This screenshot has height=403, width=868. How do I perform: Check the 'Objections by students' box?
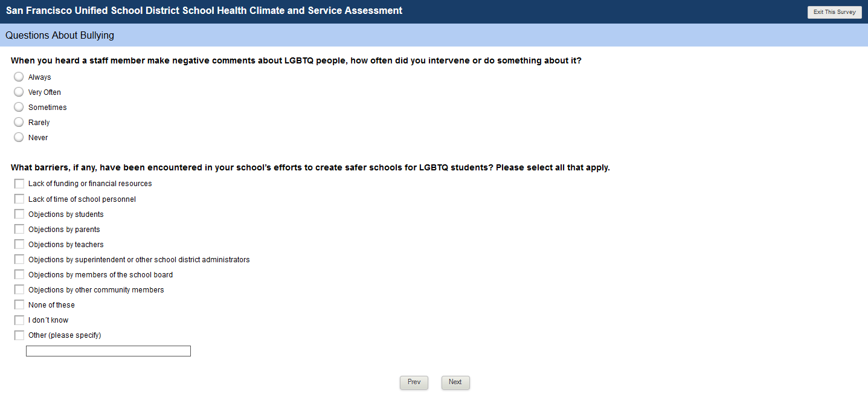(x=19, y=214)
